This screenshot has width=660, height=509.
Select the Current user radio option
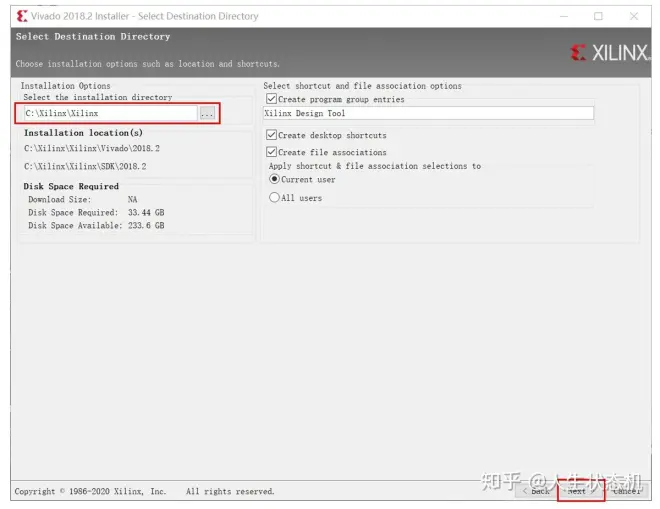(274, 179)
